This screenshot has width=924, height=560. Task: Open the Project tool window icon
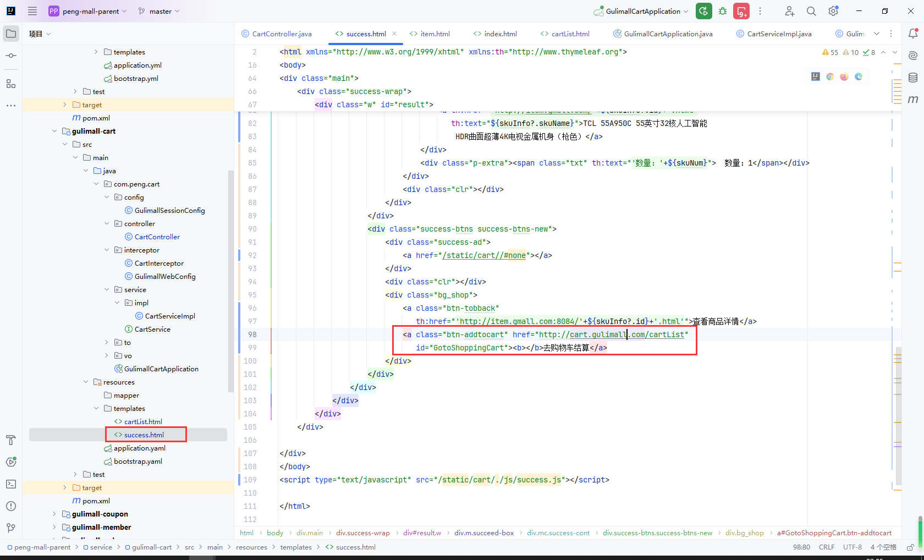11,34
